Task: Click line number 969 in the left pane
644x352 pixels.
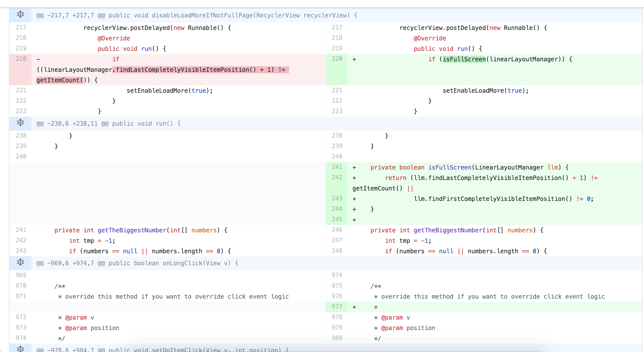Action: click(x=21, y=275)
